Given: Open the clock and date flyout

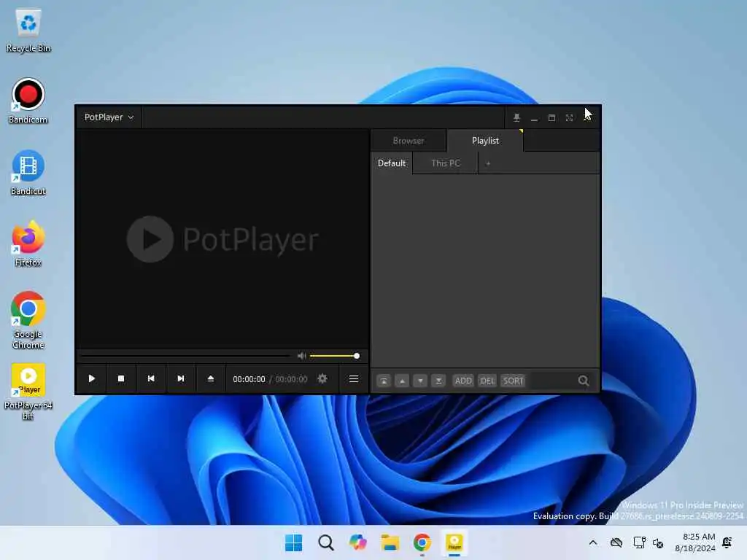Looking at the screenshot, I should pyautogui.click(x=695, y=542).
